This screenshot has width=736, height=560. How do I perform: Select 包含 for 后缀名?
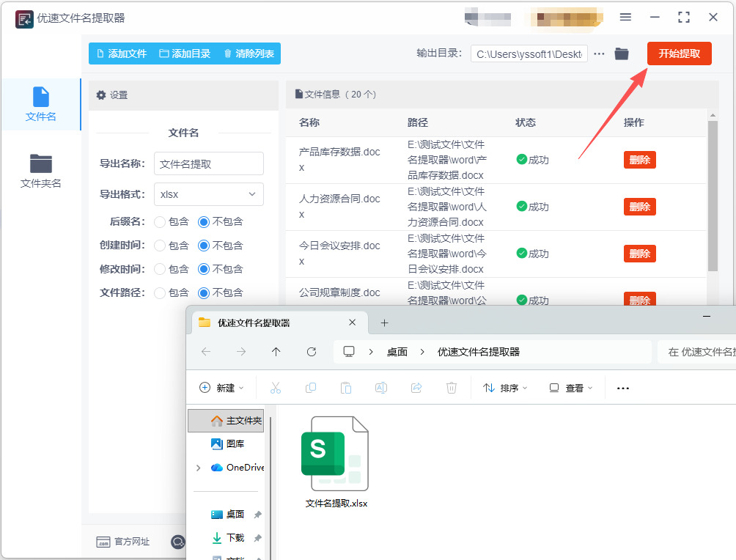(160, 222)
